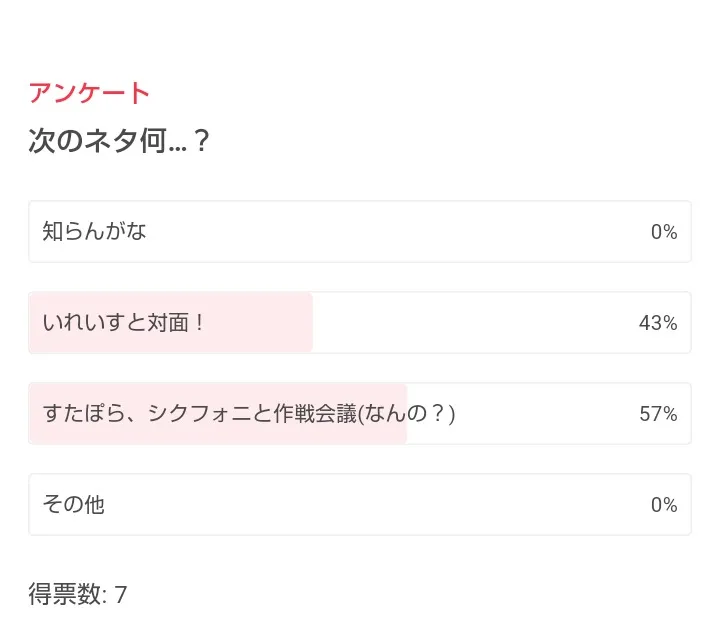Viewport: 720px width, 624px height.
Task: Choose すたぽら、シクフォニと作戦会議 option
Action: coord(360,414)
